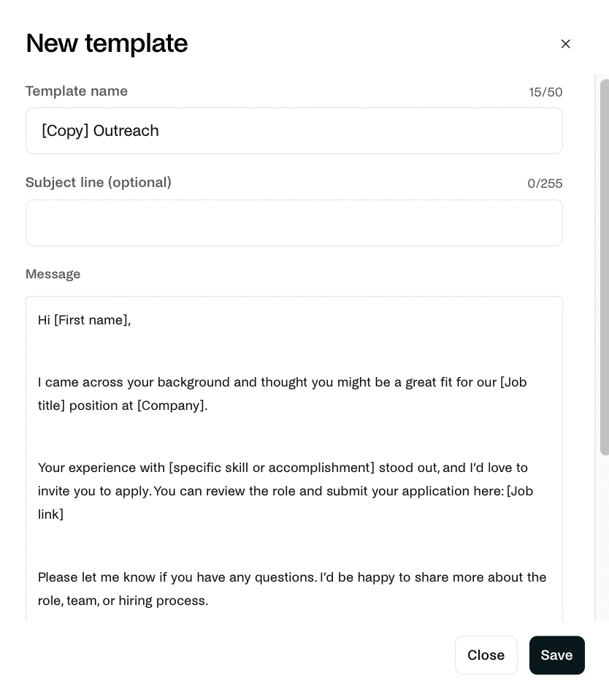Viewport: 609px width, 700px height.
Task: Click the 'link]' text in the message body
Action: pyautogui.click(x=50, y=514)
